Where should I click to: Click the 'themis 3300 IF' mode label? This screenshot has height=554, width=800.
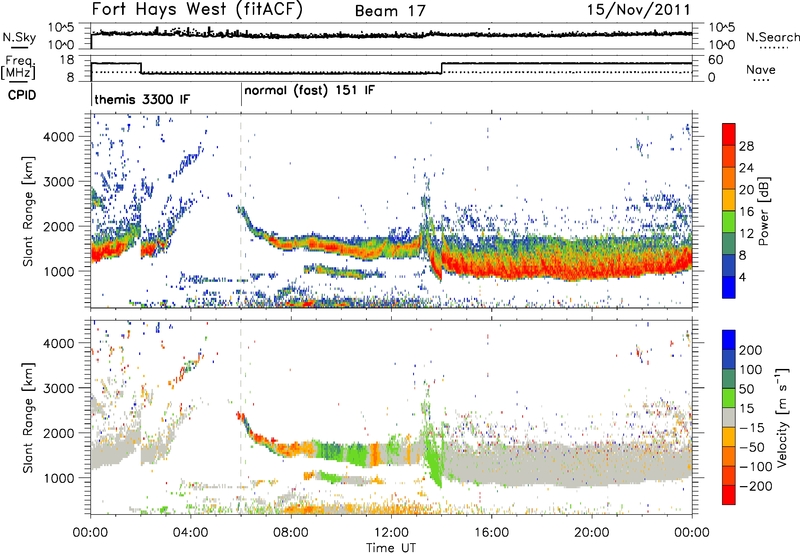click(x=142, y=99)
